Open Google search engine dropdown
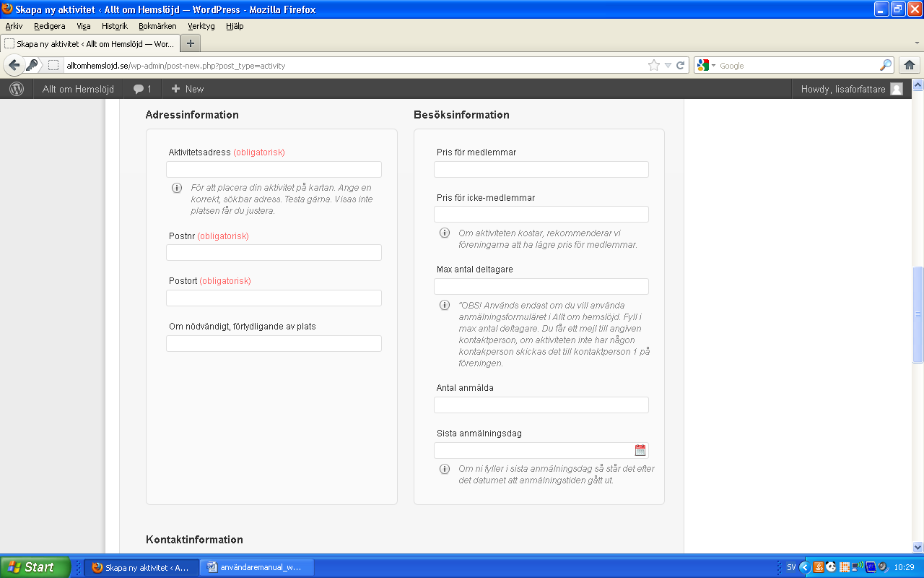 tap(707, 65)
